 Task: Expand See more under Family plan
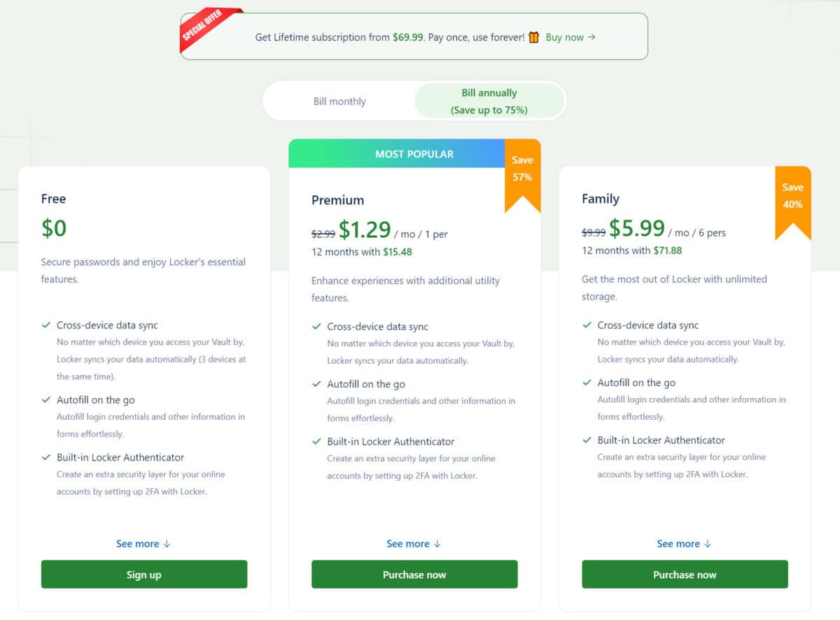point(684,544)
